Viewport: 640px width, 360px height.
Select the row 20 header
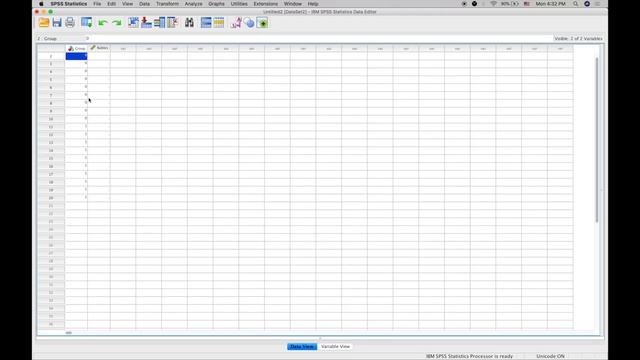(x=51, y=198)
